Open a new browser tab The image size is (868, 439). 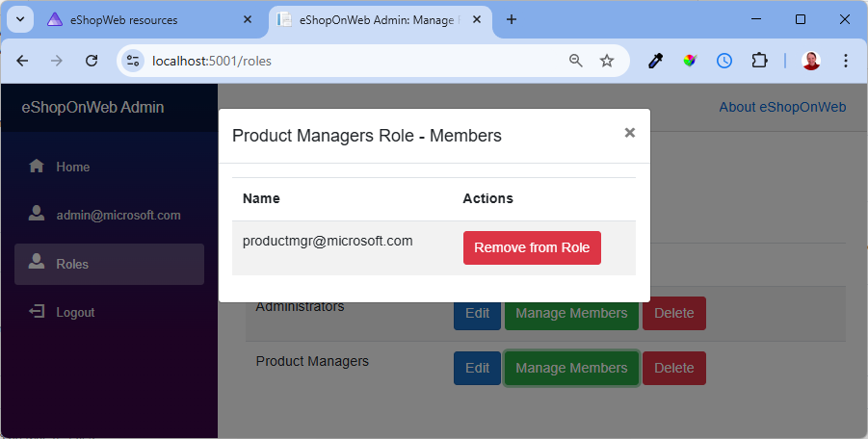coord(512,19)
